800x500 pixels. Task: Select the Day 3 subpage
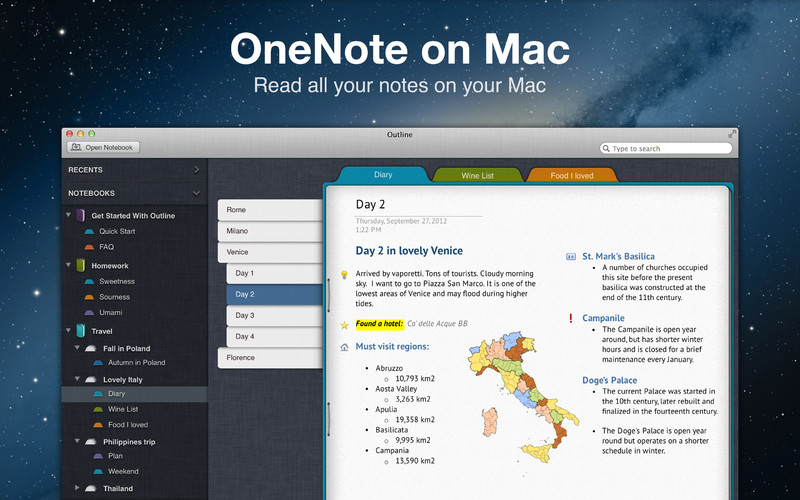[275, 316]
